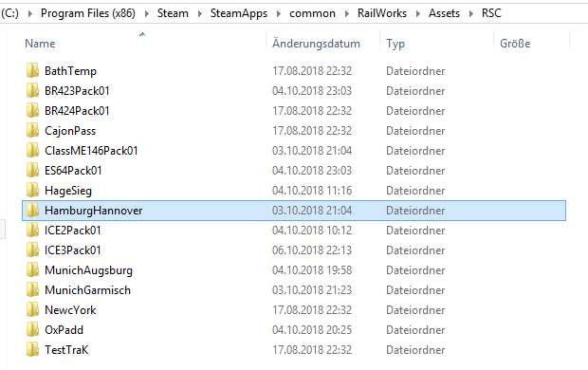Click the ICE2Pack01 folder icon
Screen dimensions: 588x370
point(32,230)
